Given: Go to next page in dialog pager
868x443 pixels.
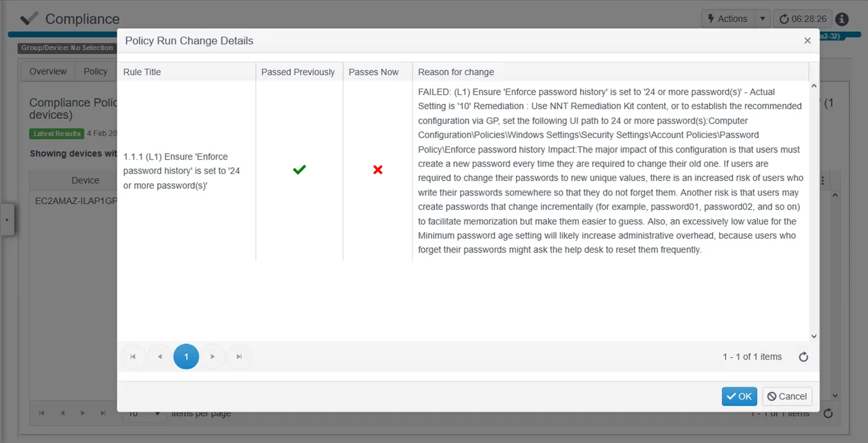Looking at the screenshot, I should pos(213,356).
